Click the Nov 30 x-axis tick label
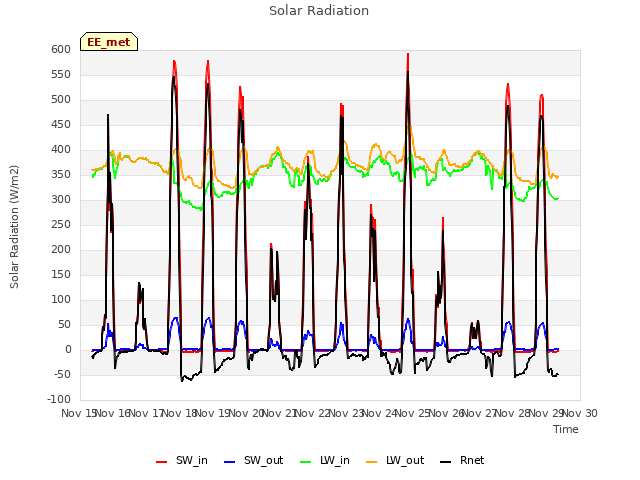Image resolution: width=640 pixels, height=480 pixels. (x=580, y=413)
